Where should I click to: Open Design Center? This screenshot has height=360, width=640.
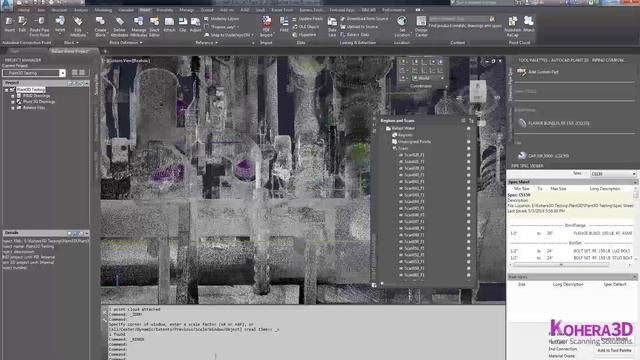point(421,26)
